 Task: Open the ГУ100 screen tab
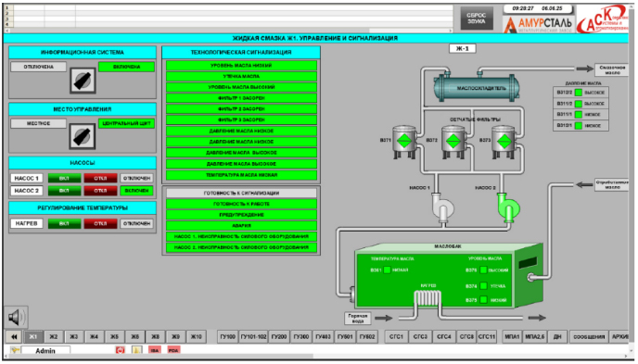[228, 337]
